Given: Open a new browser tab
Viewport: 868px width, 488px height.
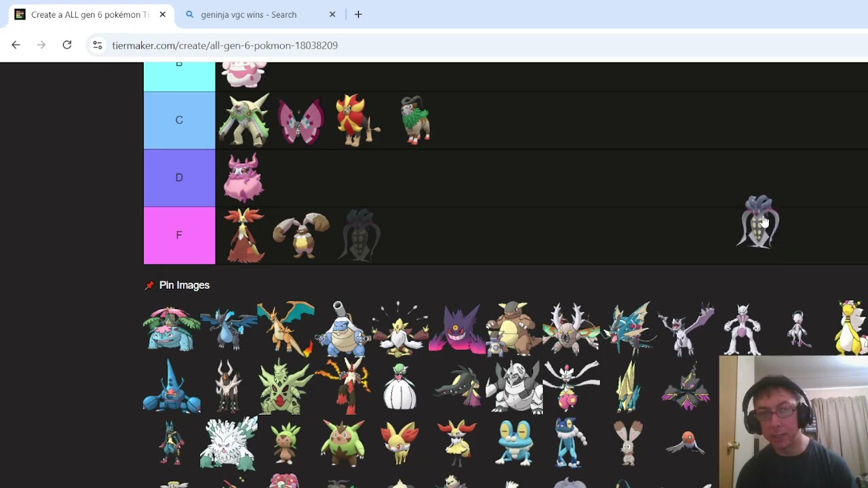Looking at the screenshot, I should pos(358,14).
